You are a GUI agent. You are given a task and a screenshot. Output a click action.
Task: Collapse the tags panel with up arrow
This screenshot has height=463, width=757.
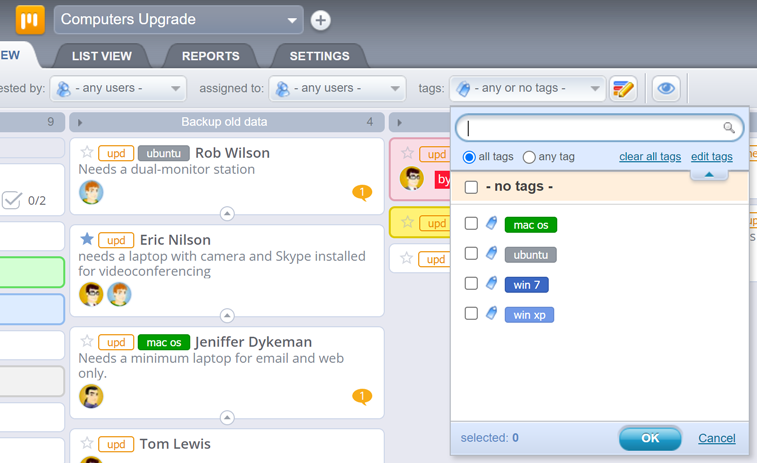click(x=709, y=174)
